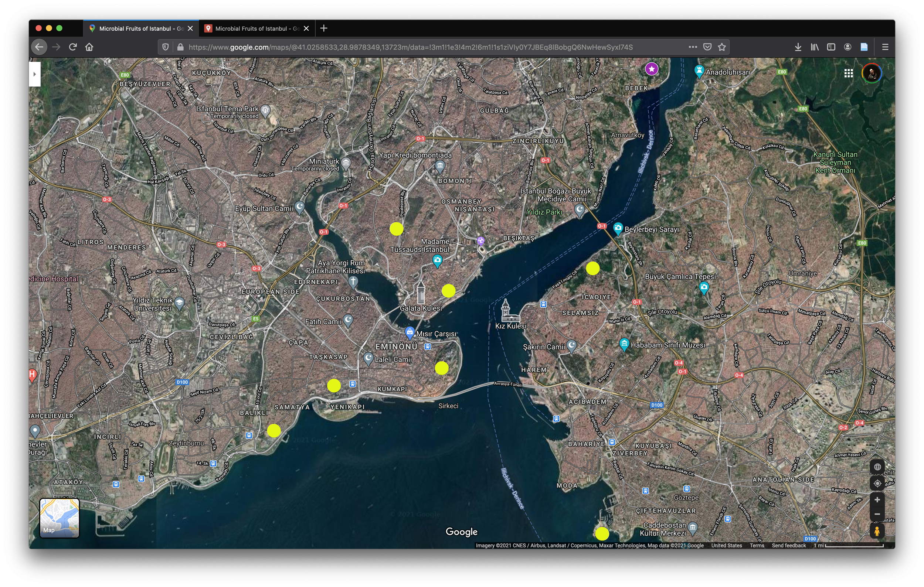This screenshot has width=924, height=587.
Task: Open the Firefox hamburger menu
Action: point(885,47)
